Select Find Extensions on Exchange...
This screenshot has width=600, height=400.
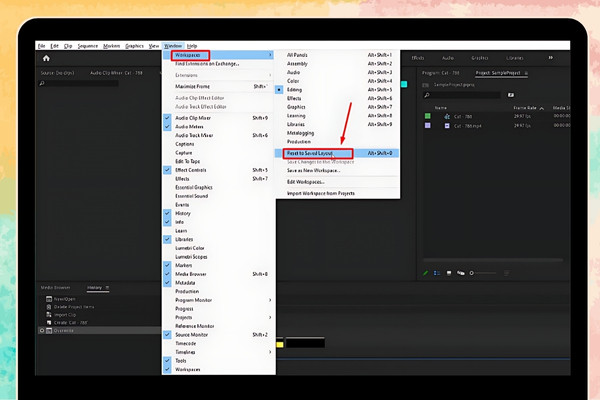point(218,64)
